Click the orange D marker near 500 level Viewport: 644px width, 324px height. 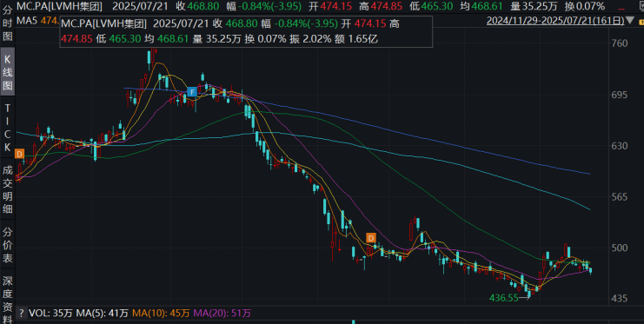[x=371, y=237]
